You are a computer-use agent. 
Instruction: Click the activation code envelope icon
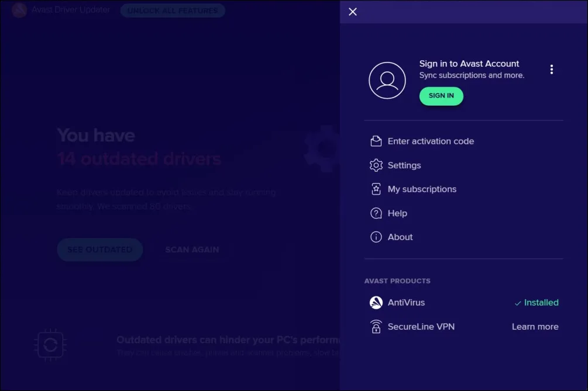point(376,141)
